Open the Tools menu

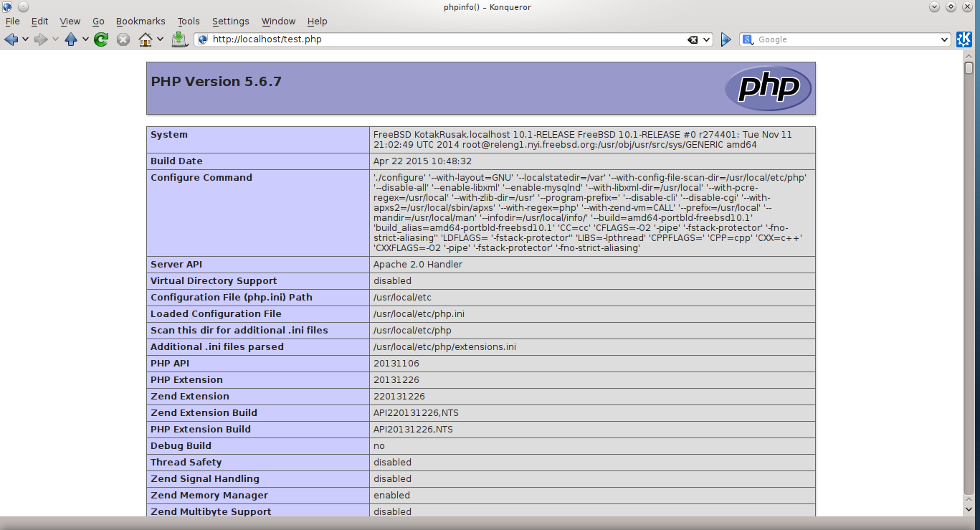coord(189,22)
